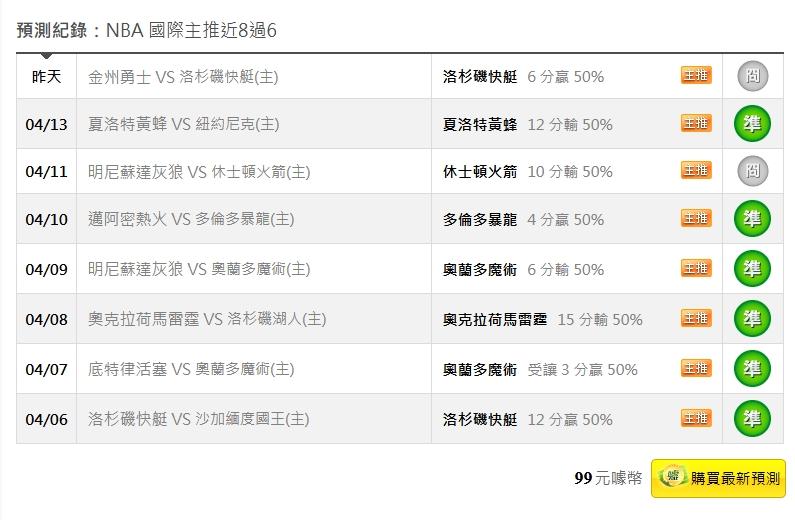Click the green 準 icon for 04/13

[x=752, y=124]
